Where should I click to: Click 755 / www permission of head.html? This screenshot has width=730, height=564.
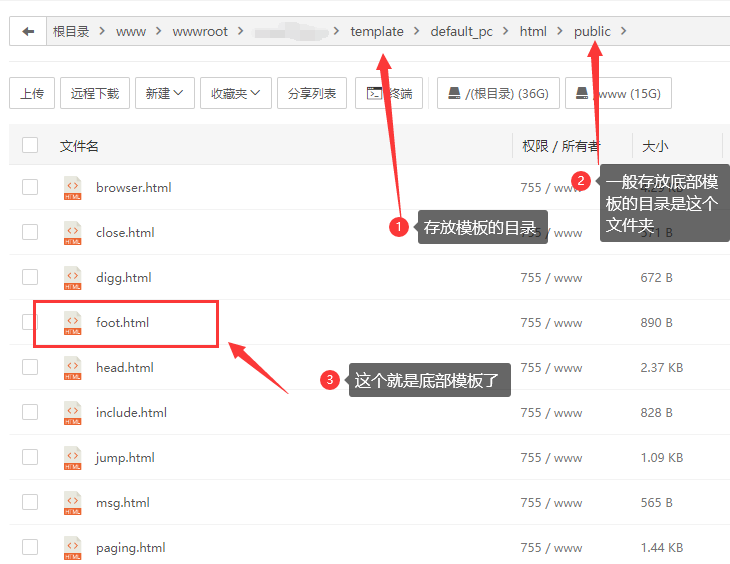tap(551, 368)
